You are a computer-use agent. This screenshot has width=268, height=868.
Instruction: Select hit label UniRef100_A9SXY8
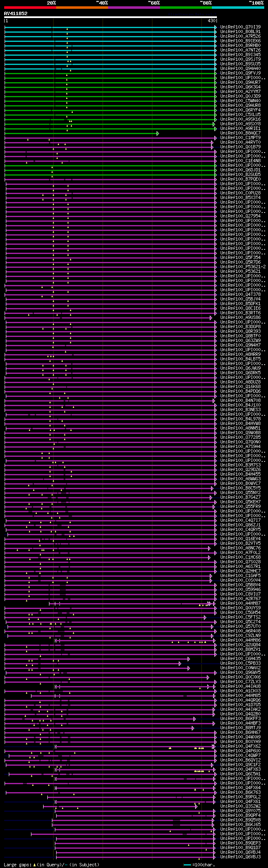(x=240, y=124)
